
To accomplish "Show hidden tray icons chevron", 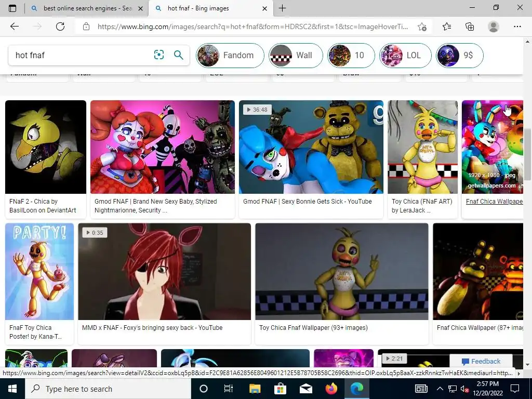I will click(x=440, y=389).
